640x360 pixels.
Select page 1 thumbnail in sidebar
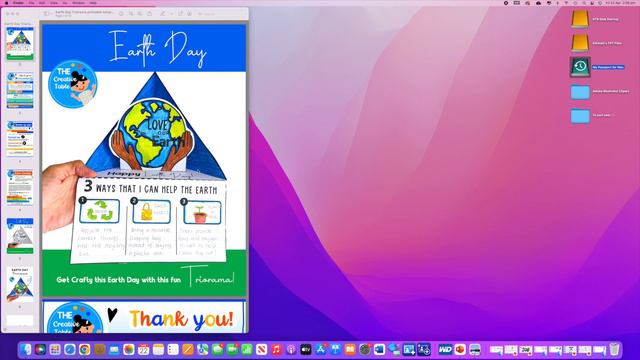pos(20,44)
